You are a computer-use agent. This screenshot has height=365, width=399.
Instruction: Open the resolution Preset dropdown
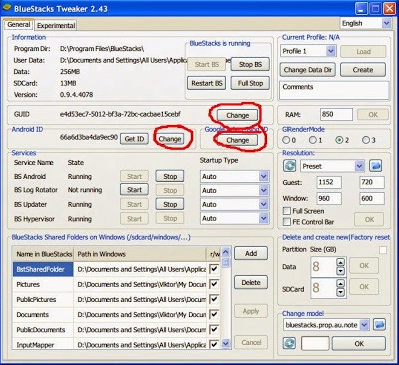(359, 166)
